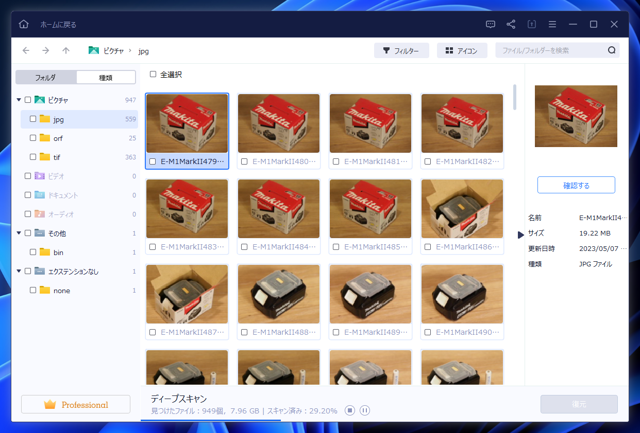Click the JPG ファイル type value
640x433 pixels.
pyautogui.click(x=596, y=264)
